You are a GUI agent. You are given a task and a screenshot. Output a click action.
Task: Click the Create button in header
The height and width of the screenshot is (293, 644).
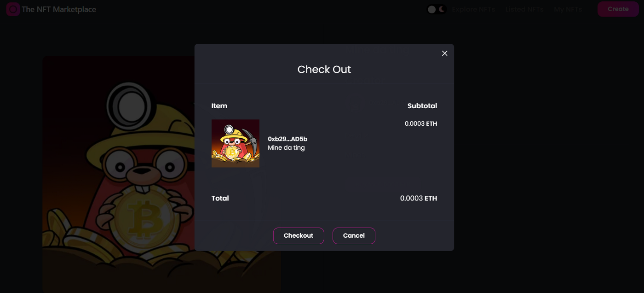tap(618, 9)
